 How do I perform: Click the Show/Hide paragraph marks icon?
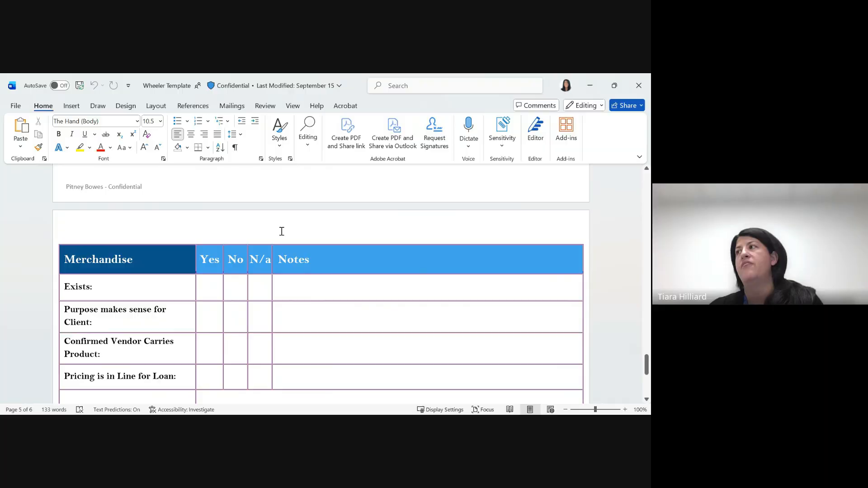[x=235, y=147]
